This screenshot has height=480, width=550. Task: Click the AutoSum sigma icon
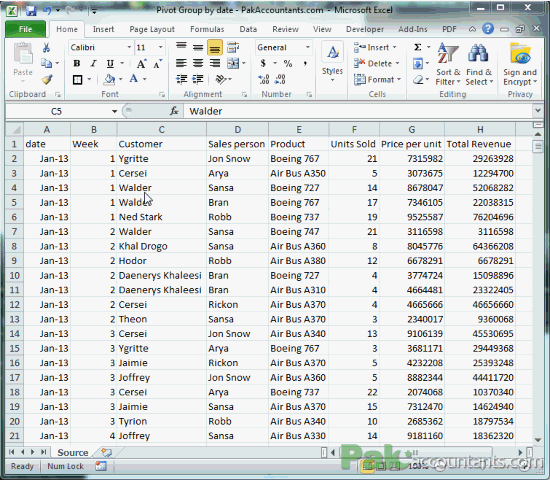[x=417, y=47]
